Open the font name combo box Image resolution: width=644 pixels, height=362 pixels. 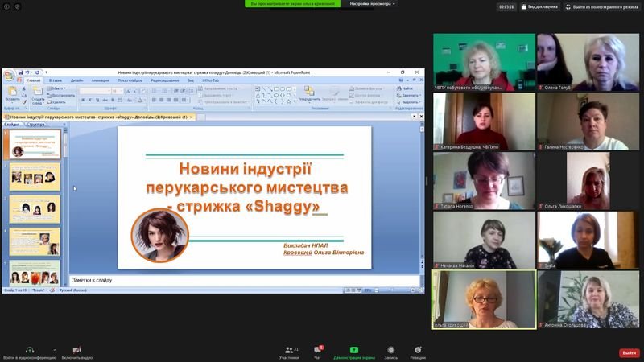(94, 90)
